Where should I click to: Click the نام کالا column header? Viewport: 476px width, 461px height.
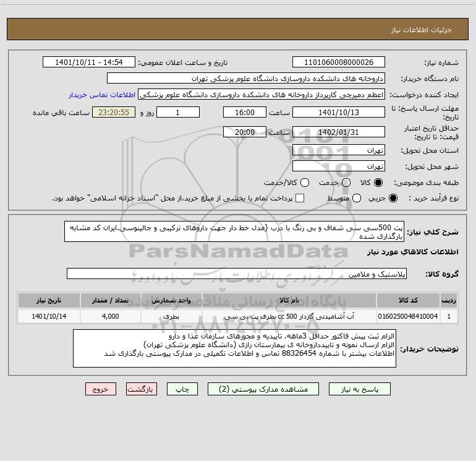click(289, 300)
